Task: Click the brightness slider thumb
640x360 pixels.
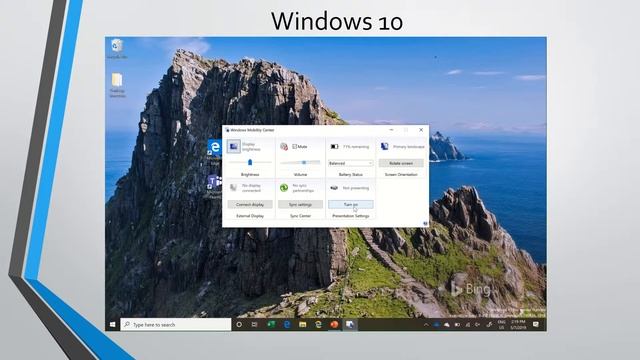Action: [250, 162]
